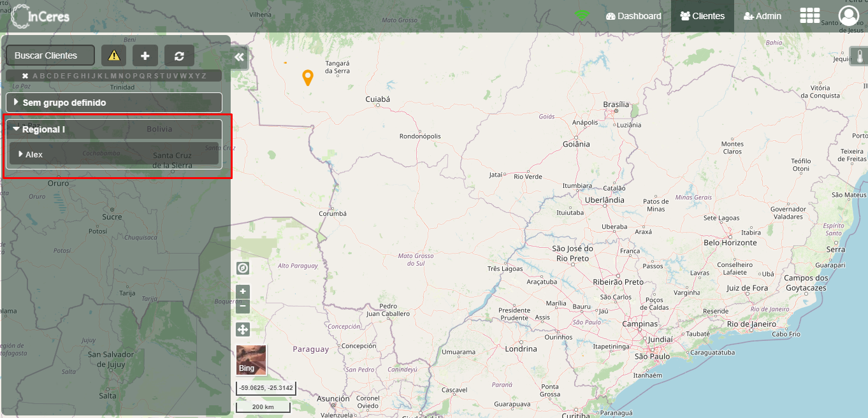Clear the alphabet filter with X icon
The image size is (868, 418).
coord(25,76)
